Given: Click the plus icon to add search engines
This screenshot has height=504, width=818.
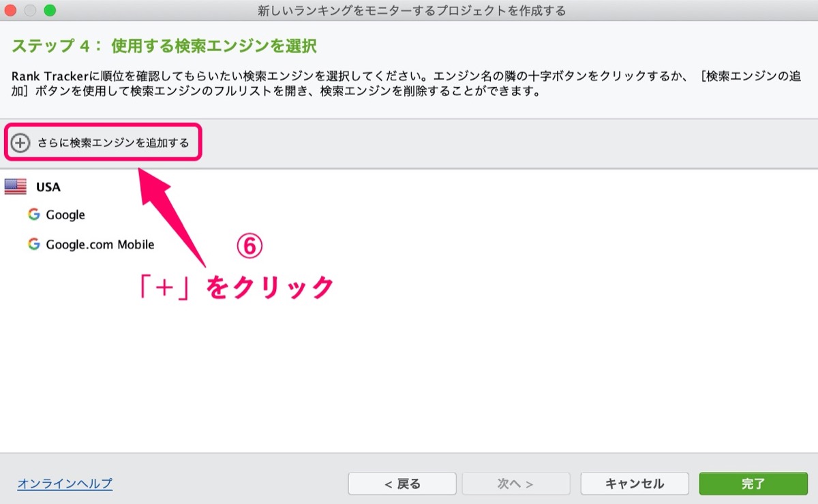Looking at the screenshot, I should 21,143.
